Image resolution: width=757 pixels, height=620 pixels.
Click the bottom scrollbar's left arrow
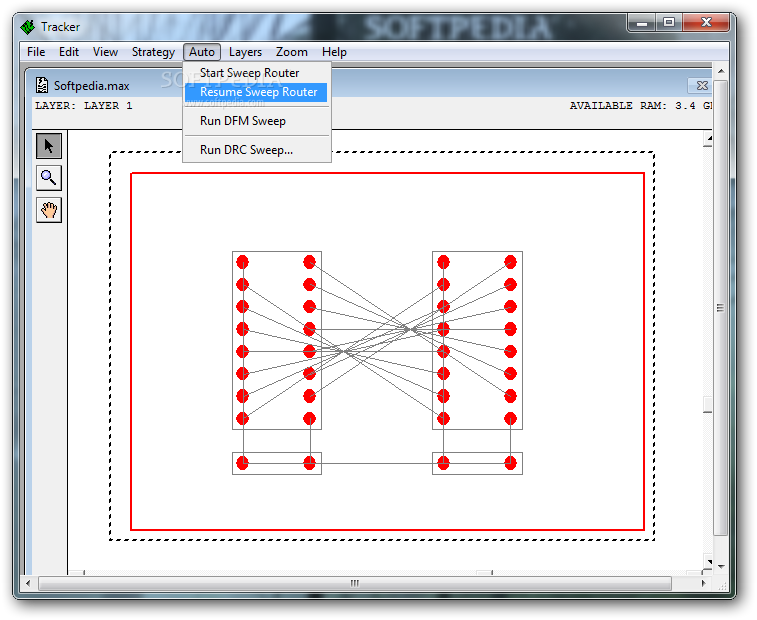coord(28,583)
